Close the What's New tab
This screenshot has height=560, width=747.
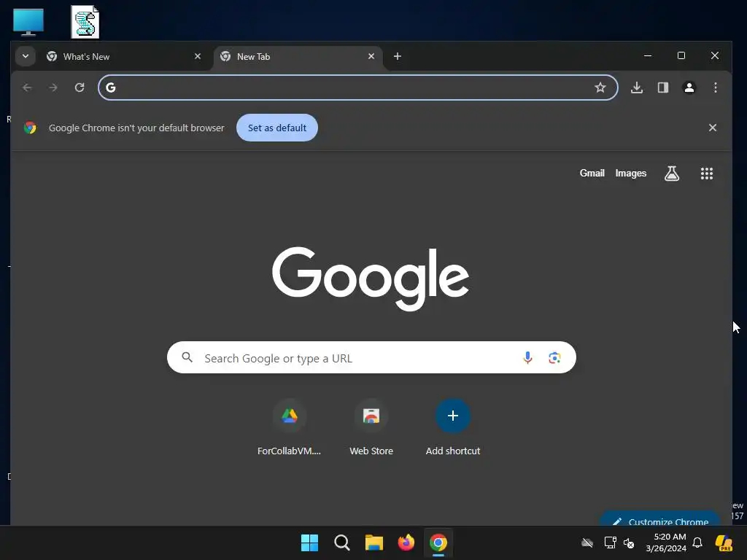[198, 56]
